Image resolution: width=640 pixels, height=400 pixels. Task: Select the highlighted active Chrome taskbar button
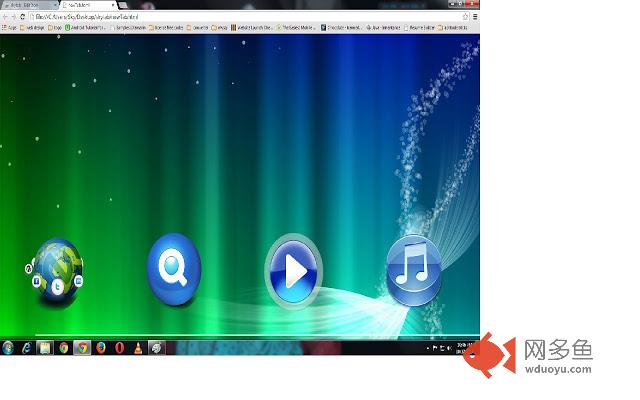[82, 348]
